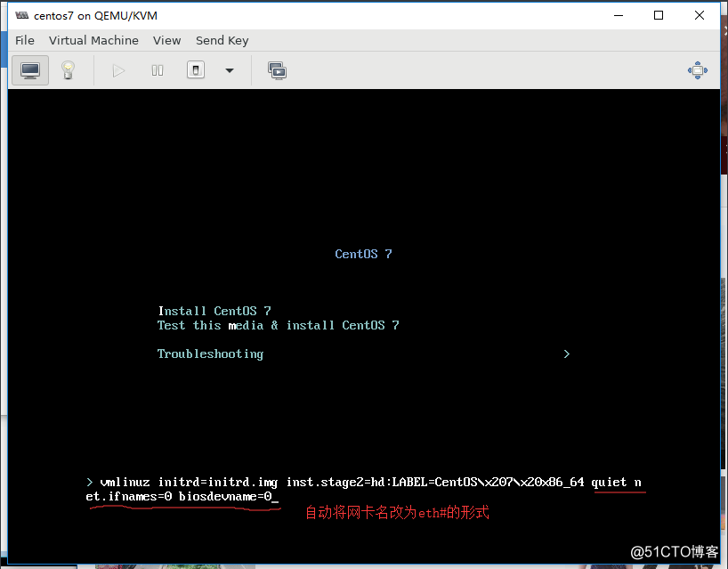Image resolution: width=728 pixels, height=569 pixels.
Task: Open the File menu
Action: coord(25,40)
